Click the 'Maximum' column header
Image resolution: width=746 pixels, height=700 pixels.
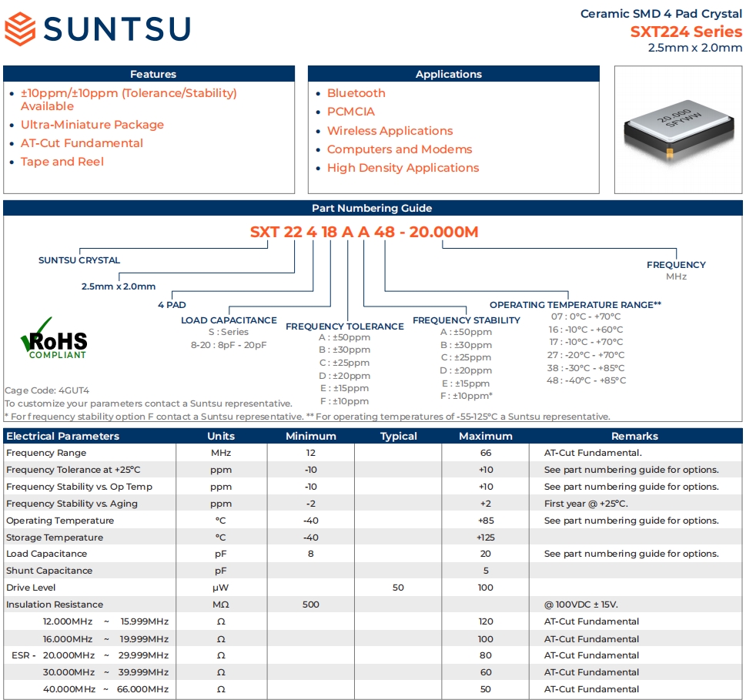coord(485,436)
